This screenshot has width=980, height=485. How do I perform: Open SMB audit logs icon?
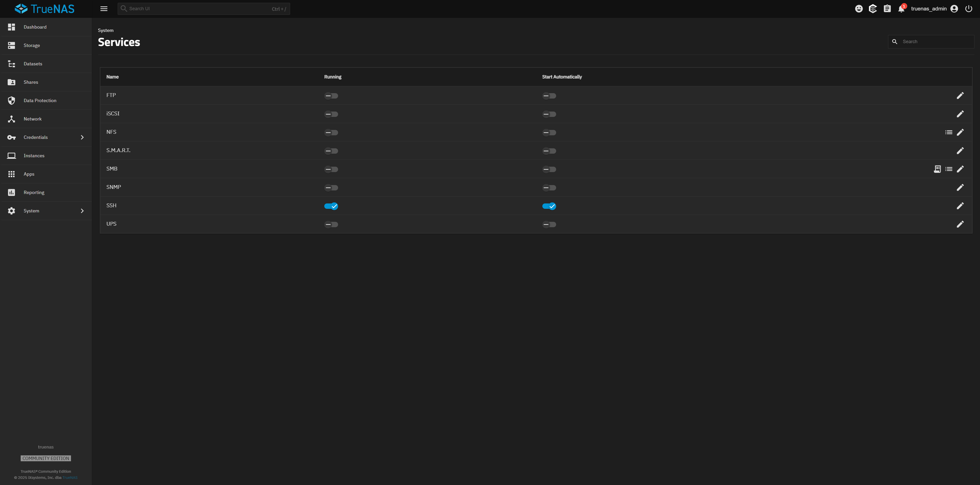click(x=937, y=169)
